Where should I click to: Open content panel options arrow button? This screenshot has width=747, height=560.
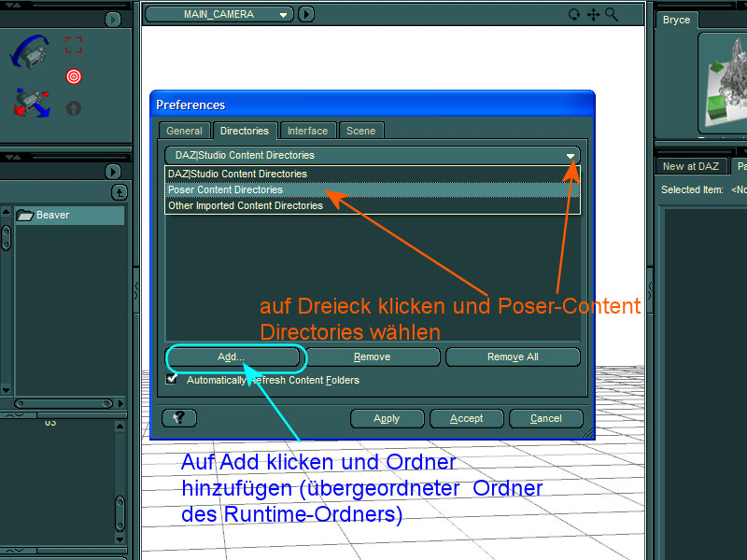[x=113, y=172]
